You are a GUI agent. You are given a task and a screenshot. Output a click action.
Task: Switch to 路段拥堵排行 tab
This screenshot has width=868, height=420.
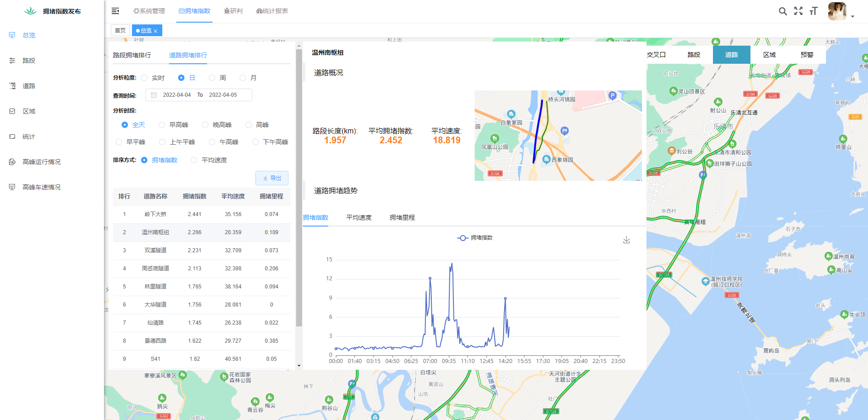[x=132, y=55]
